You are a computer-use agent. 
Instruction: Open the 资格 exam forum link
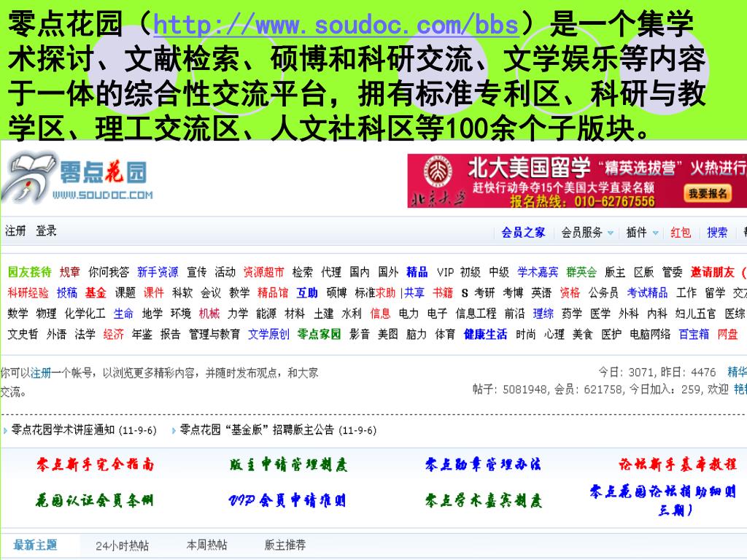click(x=570, y=292)
